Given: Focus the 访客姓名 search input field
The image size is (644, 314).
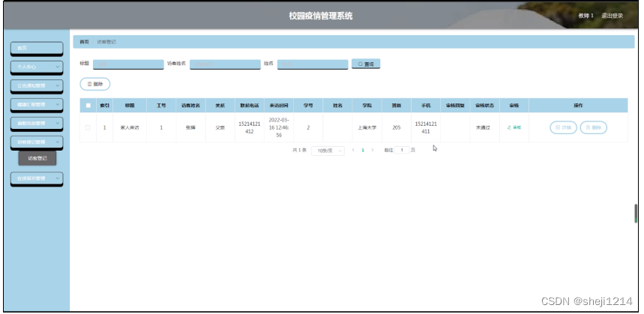Looking at the screenshot, I should (225, 64).
